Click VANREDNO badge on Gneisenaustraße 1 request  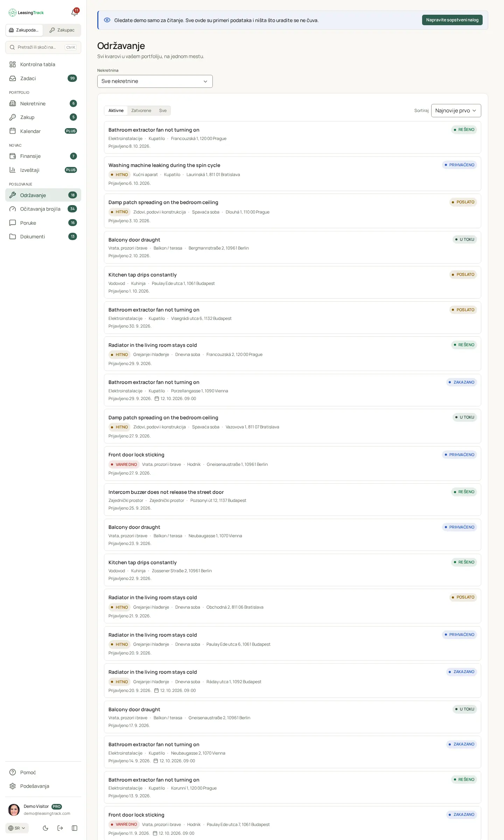pyautogui.click(x=124, y=464)
